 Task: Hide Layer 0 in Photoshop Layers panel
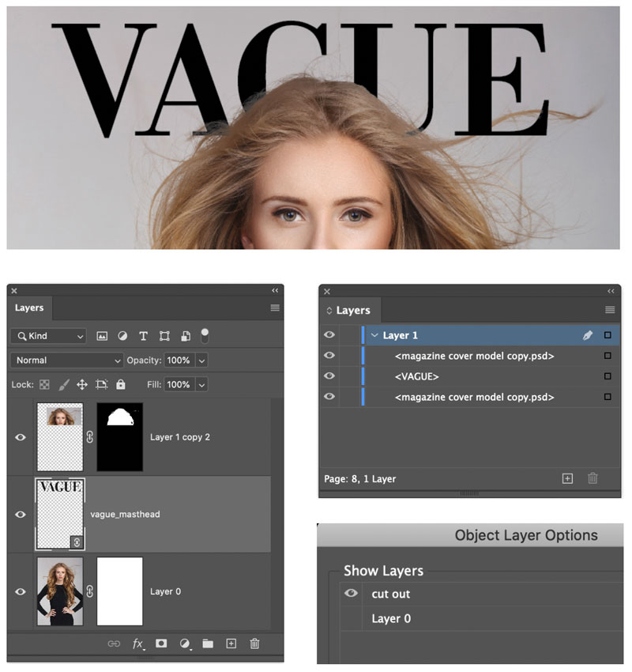pos(20,591)
